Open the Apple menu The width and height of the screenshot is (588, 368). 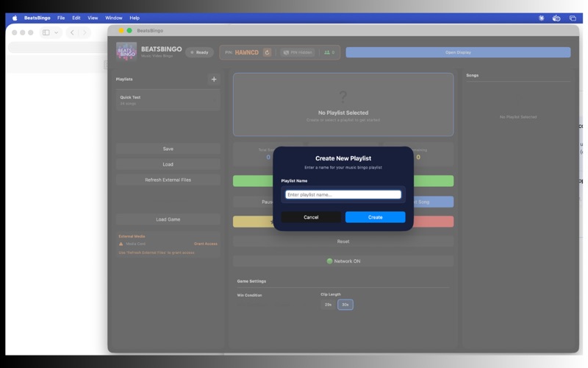click(15, 18)
